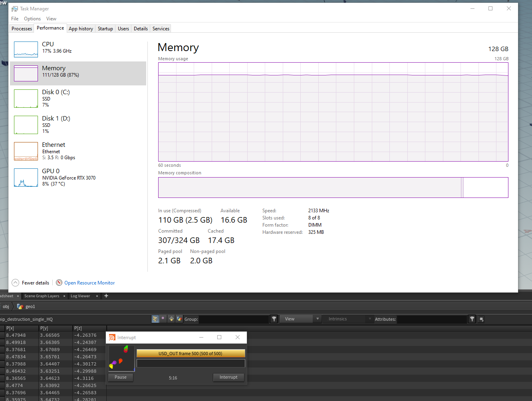Switch to the App history tab
Screen dimensions: 532x401
click(81, 29)
